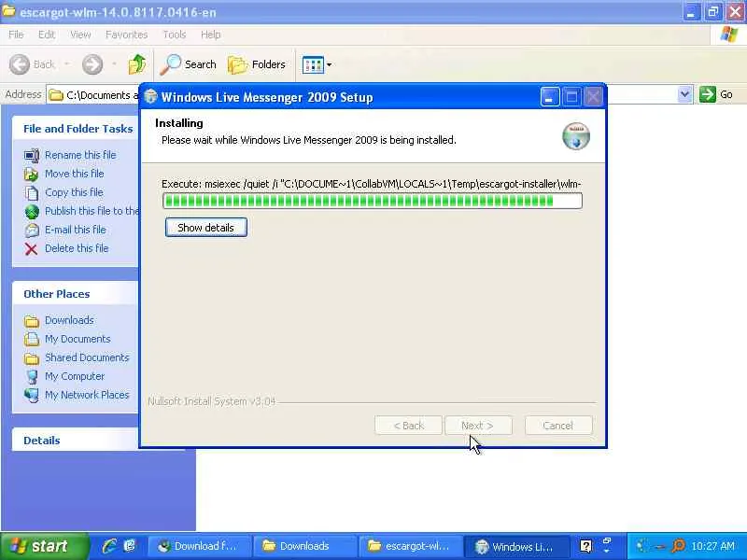Click the disabled Next button in setup
This screenshot has height=560, width=747.
tap(478, 426)
